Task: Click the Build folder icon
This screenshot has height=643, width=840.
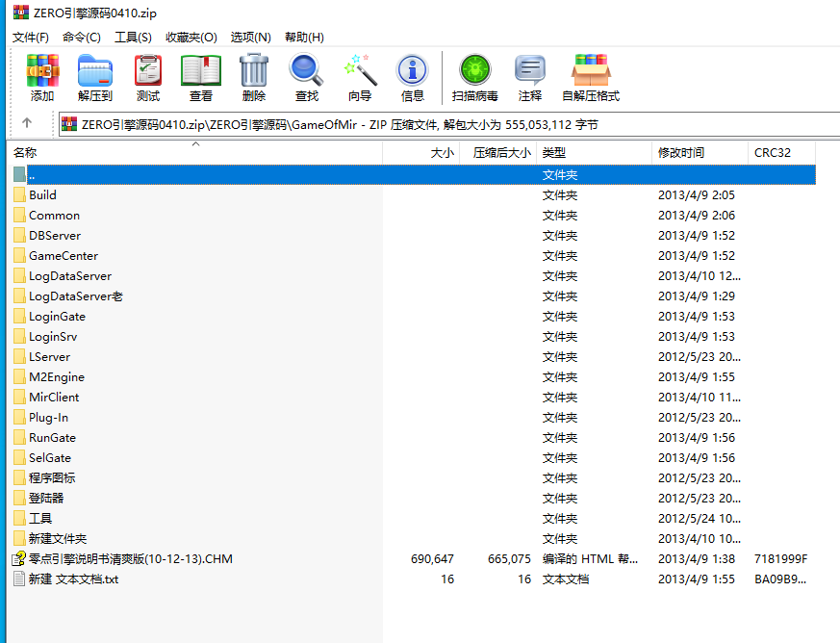Action: 19,194
